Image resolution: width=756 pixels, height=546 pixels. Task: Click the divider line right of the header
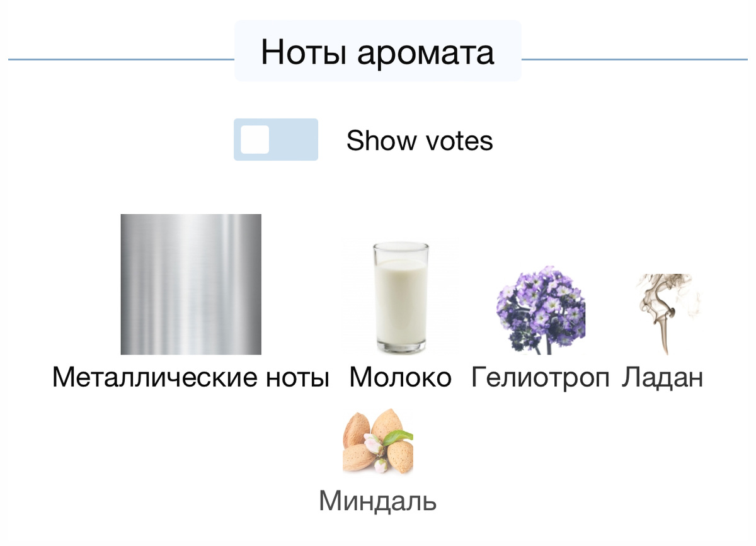635,60
